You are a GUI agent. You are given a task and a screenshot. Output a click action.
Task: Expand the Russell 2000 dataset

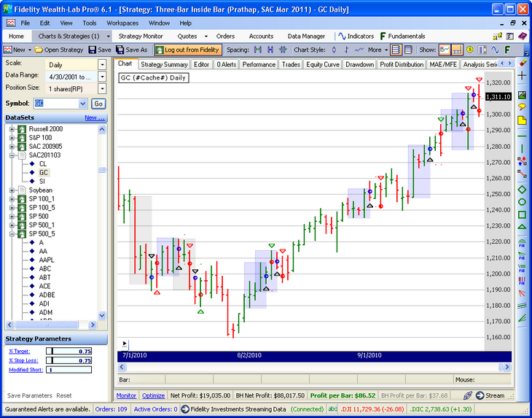(12, 129)
